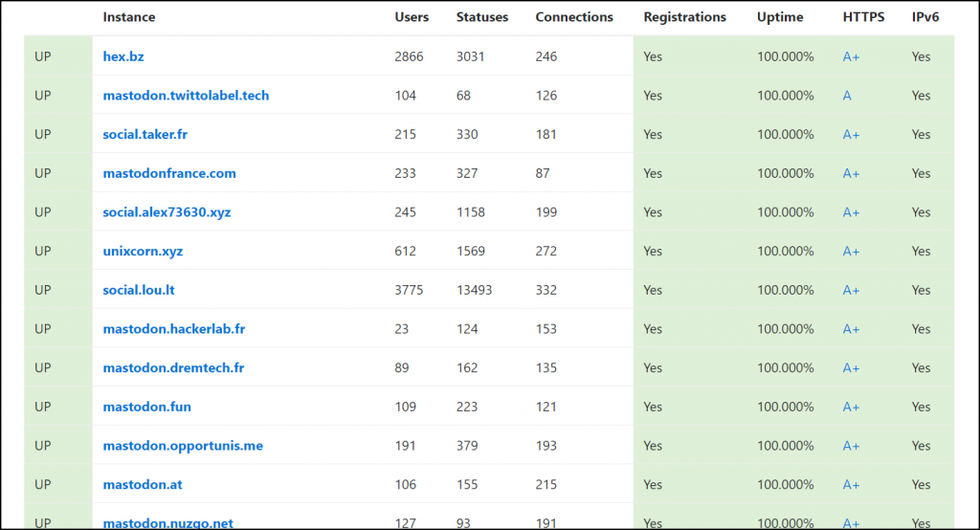Screen dimensions: 980x530
Task: Open the hex.bz instance link
Action: pos(123,56)
